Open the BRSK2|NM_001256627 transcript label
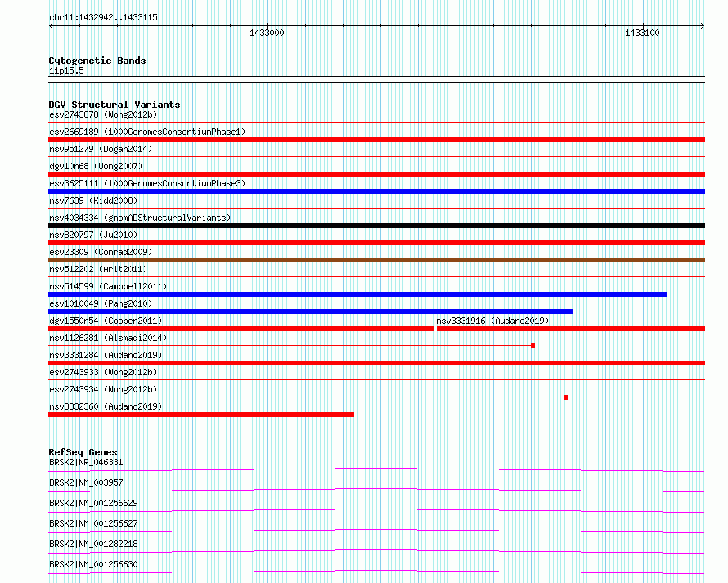The width and height of the screenshot is (728, 583). [93, 523]
